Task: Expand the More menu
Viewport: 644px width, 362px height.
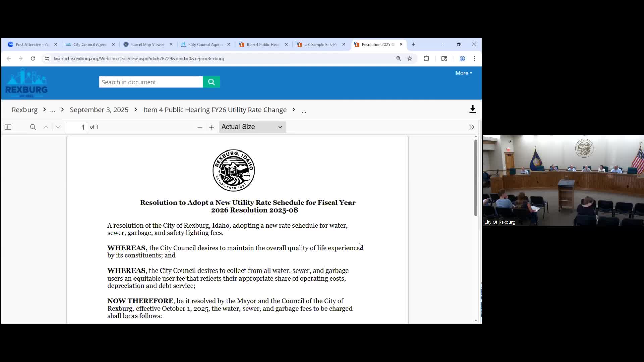Action: click(x=464, y=73)
